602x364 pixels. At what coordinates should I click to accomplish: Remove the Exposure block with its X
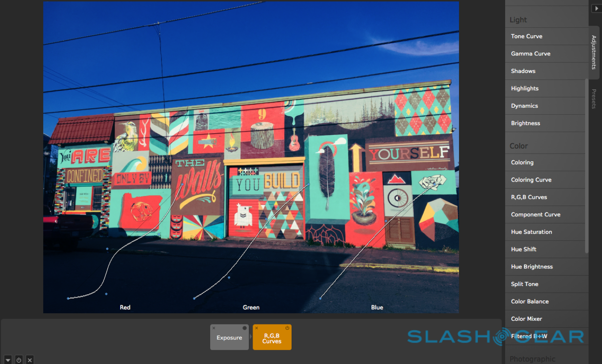214,328
